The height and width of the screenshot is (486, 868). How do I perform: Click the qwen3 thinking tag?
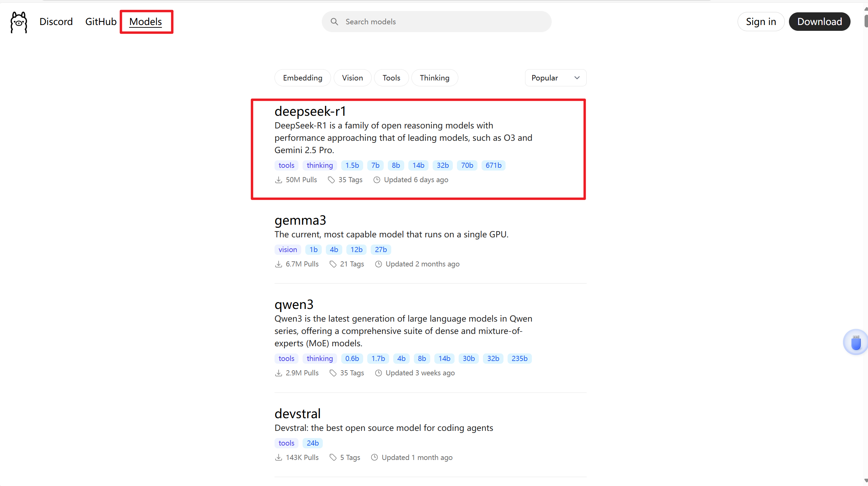coord(320,359)
